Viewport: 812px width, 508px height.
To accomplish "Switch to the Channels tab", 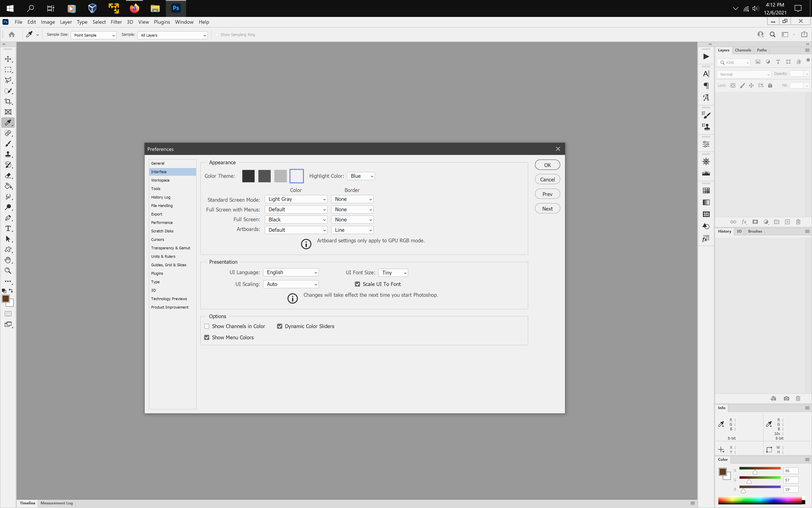I will 743,50.
